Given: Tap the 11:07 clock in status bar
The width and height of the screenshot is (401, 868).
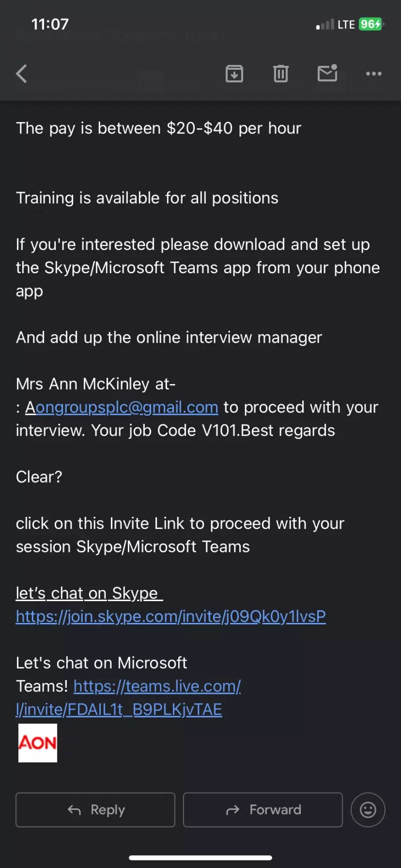Looking at the screenshot, I should tap(50, 24).
